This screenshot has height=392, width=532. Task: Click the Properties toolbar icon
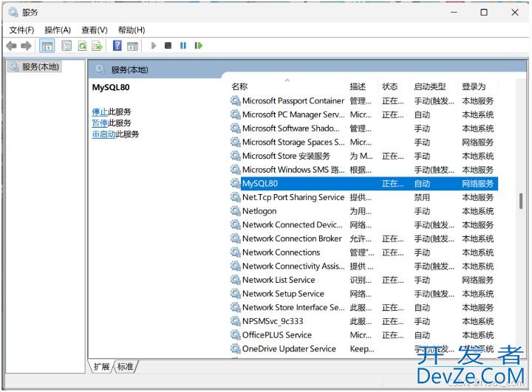tap(66, 46)
